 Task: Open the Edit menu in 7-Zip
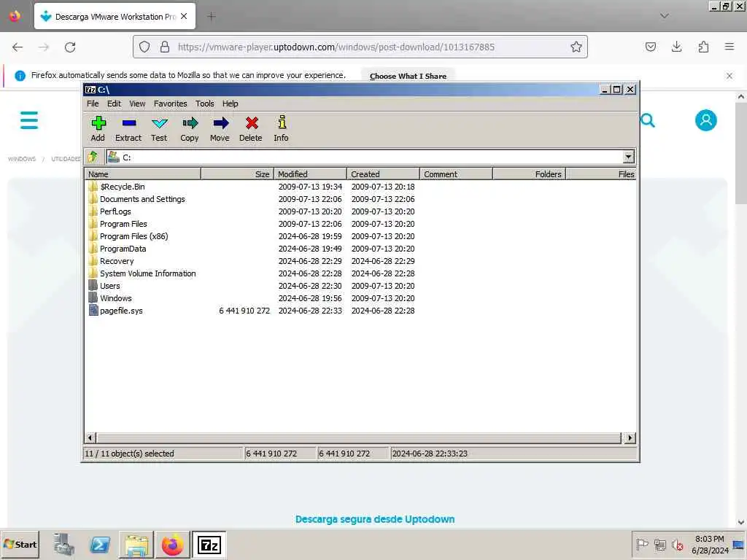114,104
